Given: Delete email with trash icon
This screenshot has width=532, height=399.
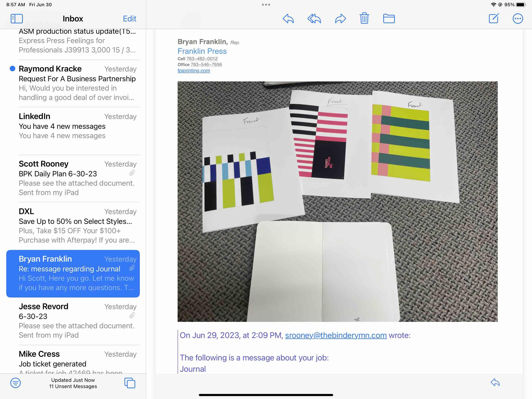Looking at the screenshot, I should click(364, 18).
